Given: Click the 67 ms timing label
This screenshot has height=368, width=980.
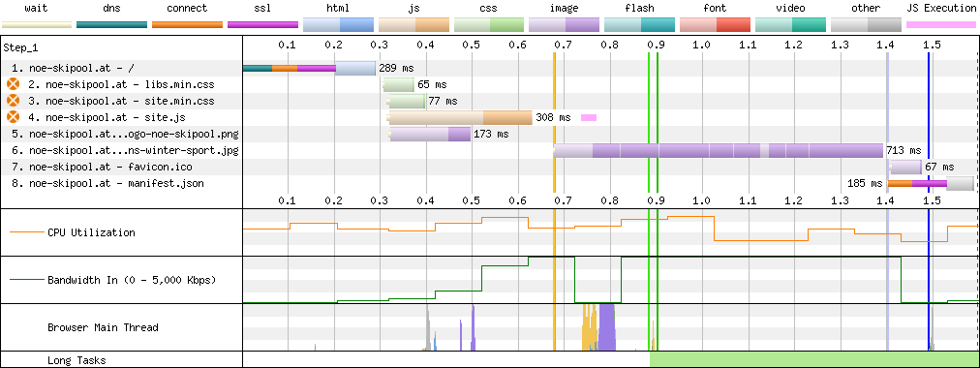Looking at the screenshot, I should 939,167.
